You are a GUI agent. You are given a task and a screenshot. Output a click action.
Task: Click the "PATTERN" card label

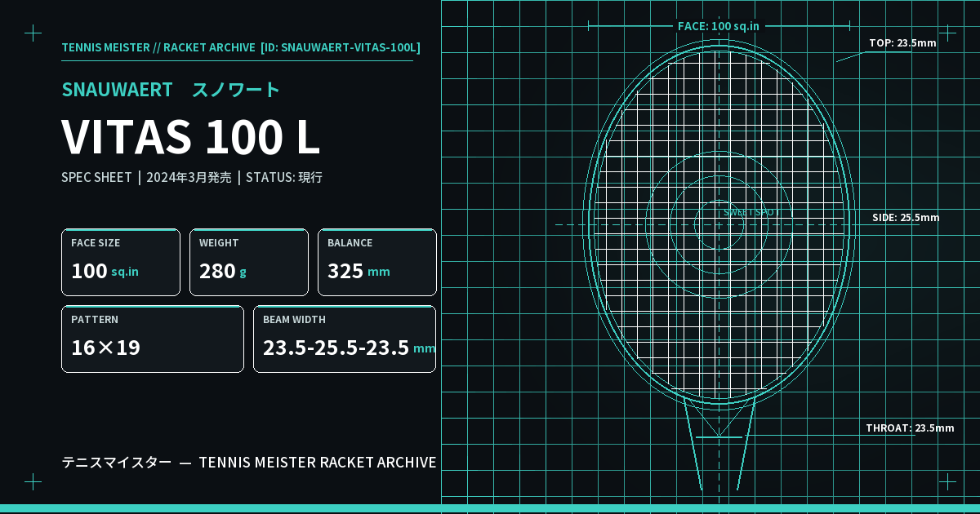pos(95,320)
